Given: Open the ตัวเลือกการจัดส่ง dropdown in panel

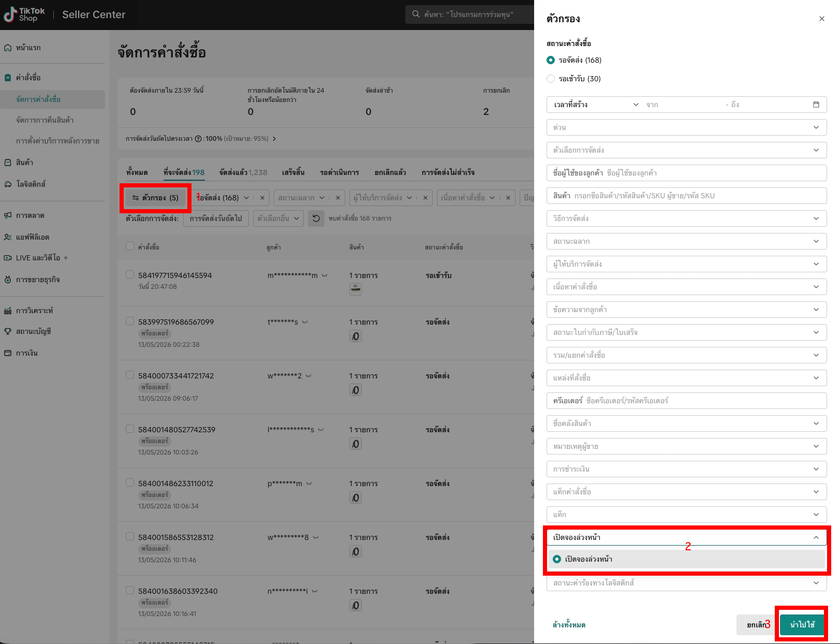Looking at the screenshot, I should click(x=686, y=150).
